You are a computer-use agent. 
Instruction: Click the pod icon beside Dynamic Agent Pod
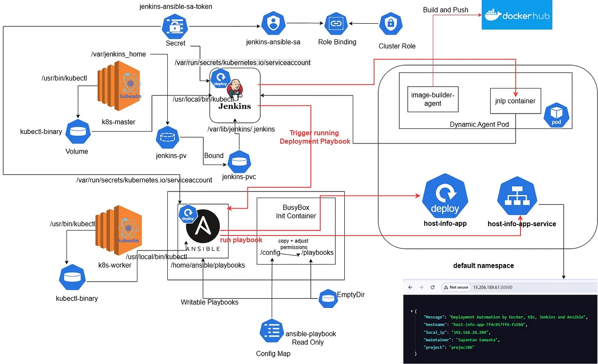pos(556,115)
